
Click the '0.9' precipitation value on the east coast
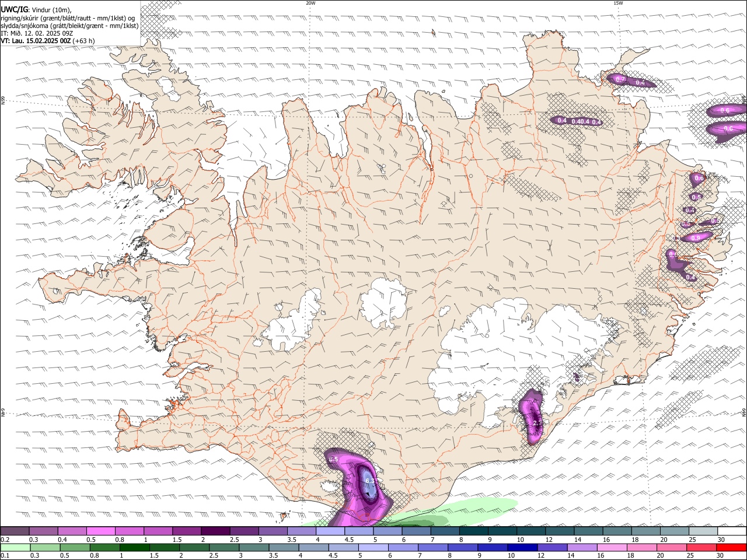695,238
